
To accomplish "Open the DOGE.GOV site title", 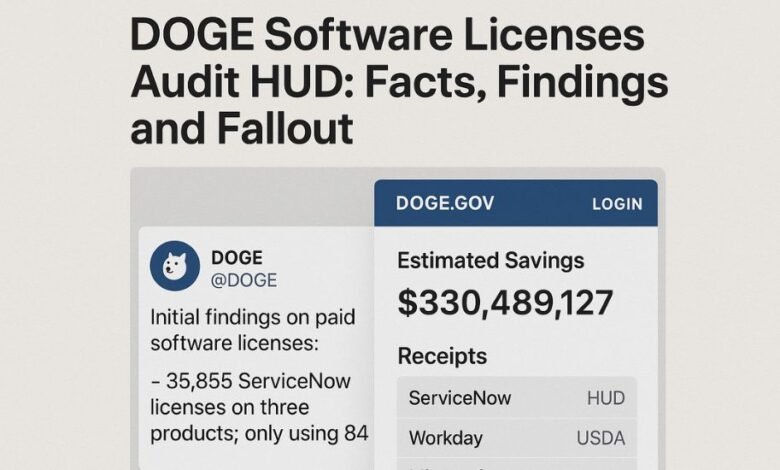I will click(444, 203).
